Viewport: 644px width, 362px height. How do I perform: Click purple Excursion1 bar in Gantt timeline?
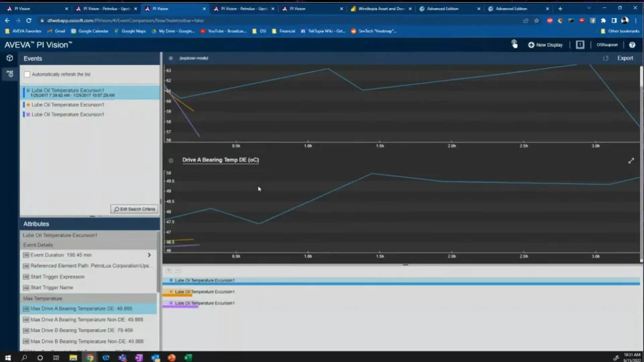click(x=180, y=306)
